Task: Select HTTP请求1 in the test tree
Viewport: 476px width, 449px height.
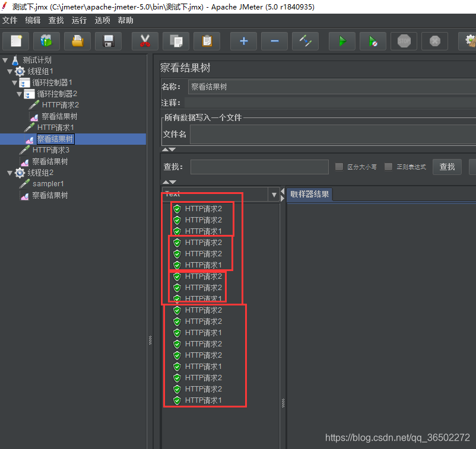Action: (x=56, y=128)
